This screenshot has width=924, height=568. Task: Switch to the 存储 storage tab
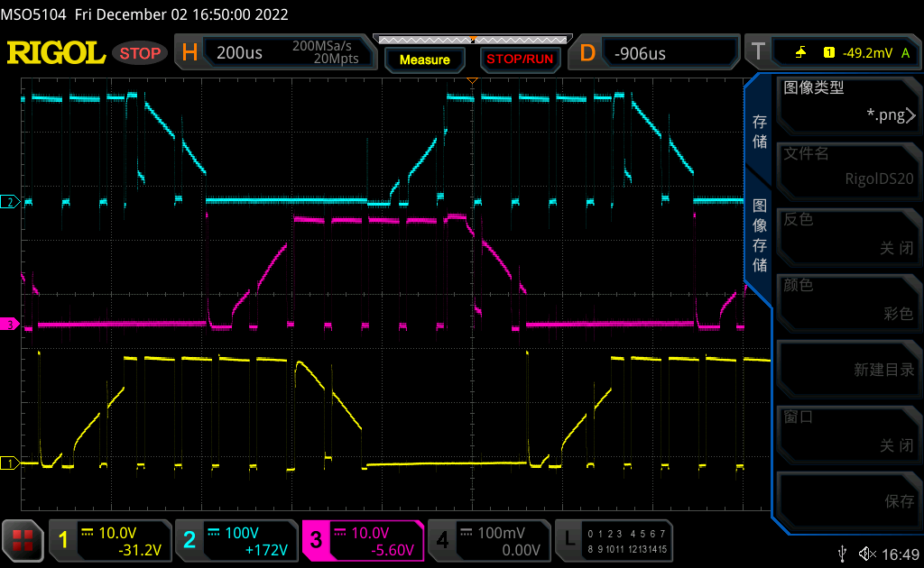(x=760, y=132)
